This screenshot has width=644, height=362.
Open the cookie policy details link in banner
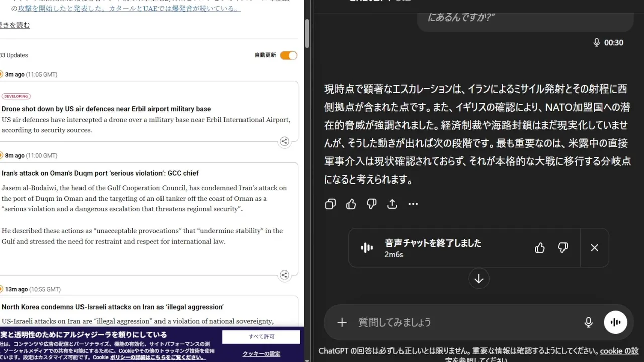(x=158, y=357)
